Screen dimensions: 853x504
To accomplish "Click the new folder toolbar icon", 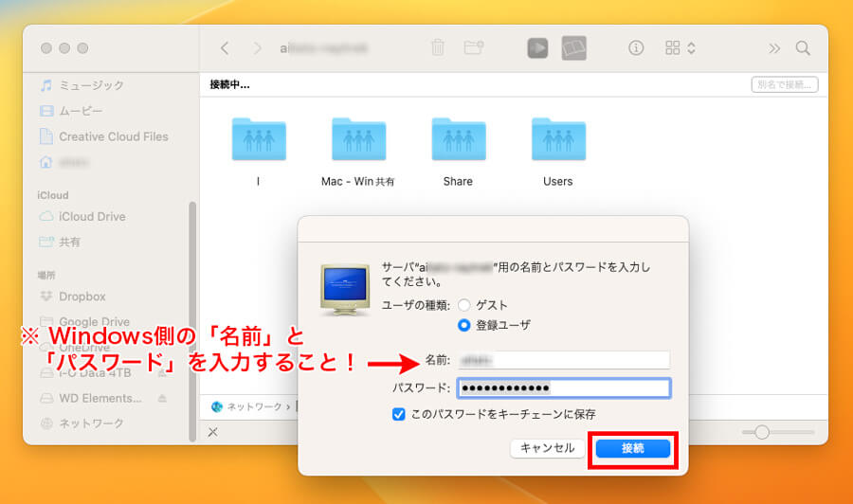I will (474, 48).
